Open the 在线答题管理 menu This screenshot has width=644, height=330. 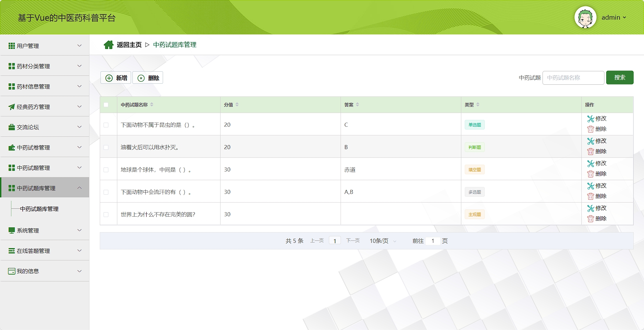click(45, 251)
